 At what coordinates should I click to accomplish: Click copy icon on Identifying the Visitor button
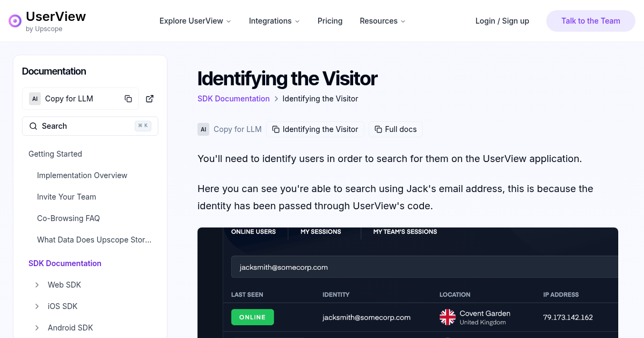click(x=276, y=129)
